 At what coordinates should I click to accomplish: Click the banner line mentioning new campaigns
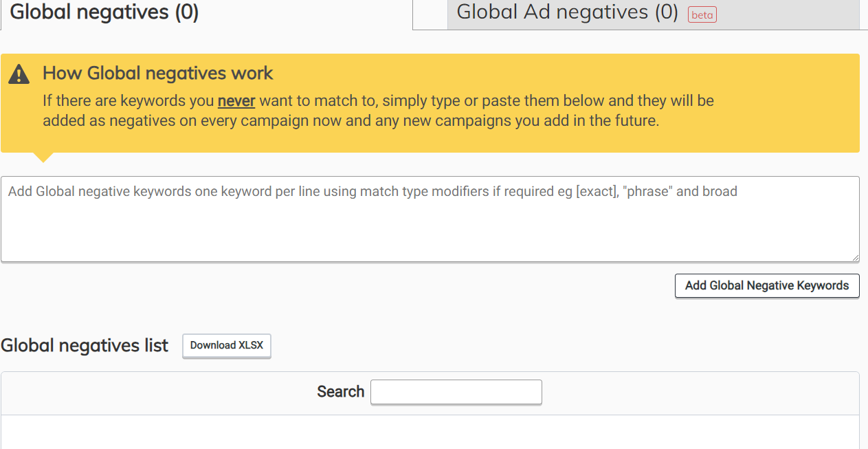[350, 121]
